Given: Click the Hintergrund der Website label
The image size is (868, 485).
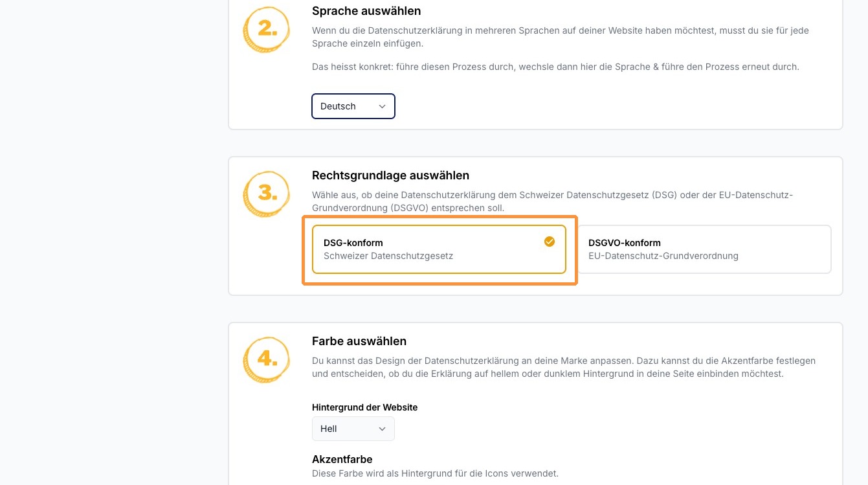Looking at the screenshot, I should click(x=364, y=407).
